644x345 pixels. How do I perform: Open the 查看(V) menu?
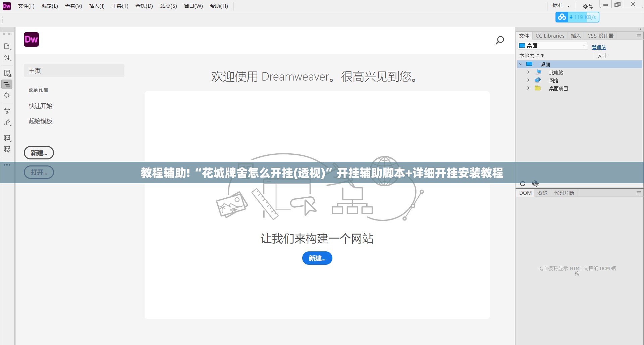(x=73, y=6)
